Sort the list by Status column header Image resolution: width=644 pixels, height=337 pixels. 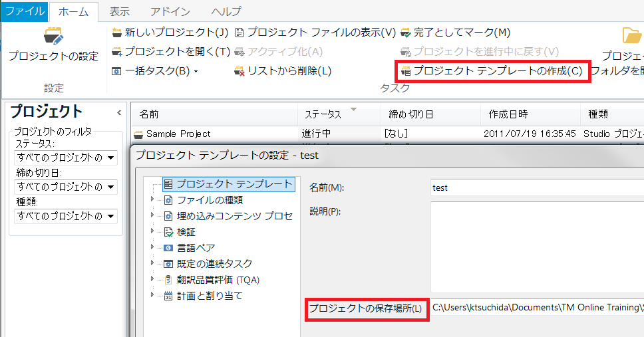point(339,114)
